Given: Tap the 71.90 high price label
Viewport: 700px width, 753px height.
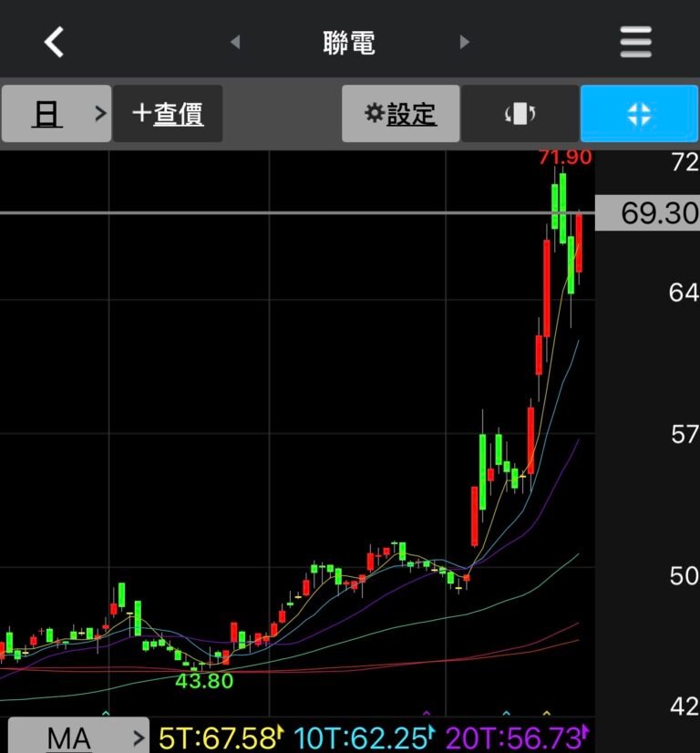Looking at the screenshot, I should pyautogui.click(x=564, y=158).
